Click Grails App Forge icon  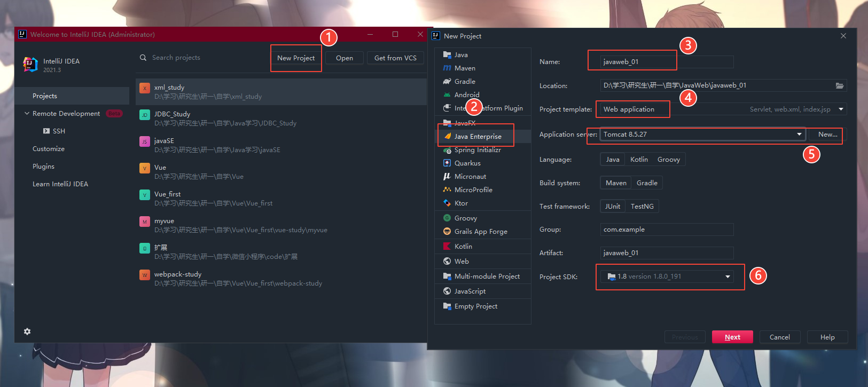click(447, 232)
